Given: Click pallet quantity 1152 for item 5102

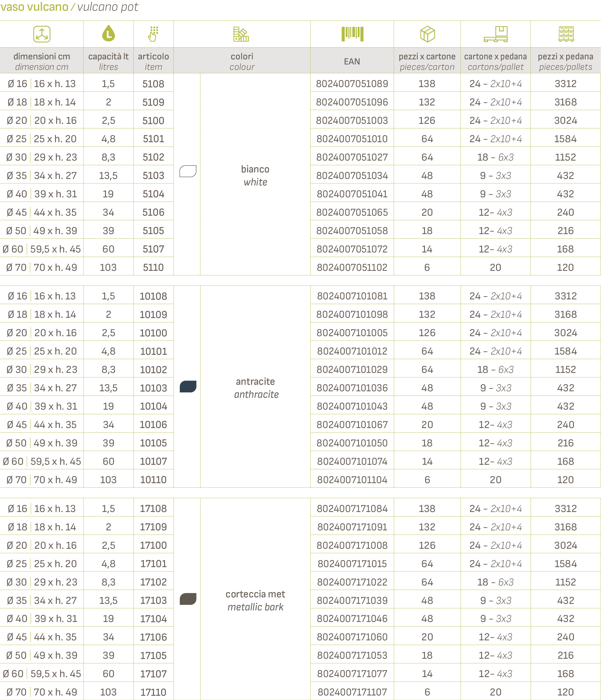Looking at the screenshot, I should pos(566,157).
